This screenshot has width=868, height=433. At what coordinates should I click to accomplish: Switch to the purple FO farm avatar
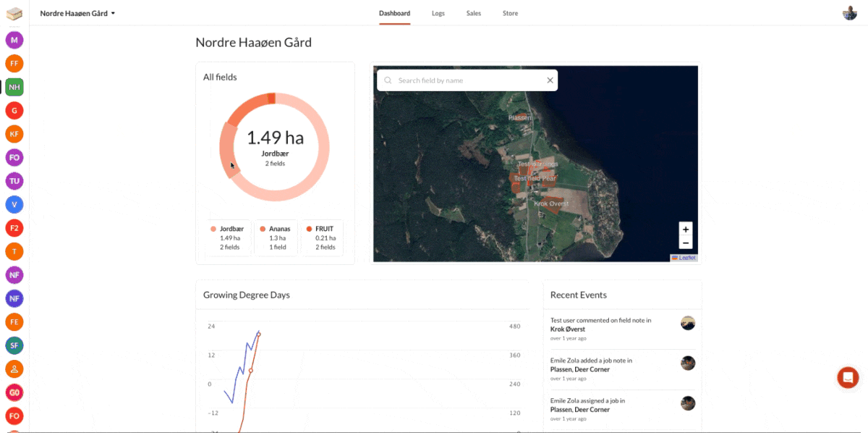14,157
